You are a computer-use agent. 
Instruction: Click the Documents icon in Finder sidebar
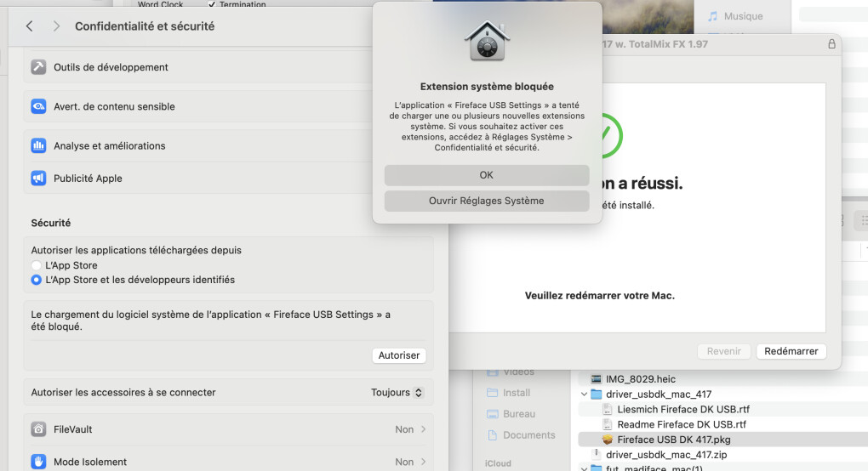[492, 435]
